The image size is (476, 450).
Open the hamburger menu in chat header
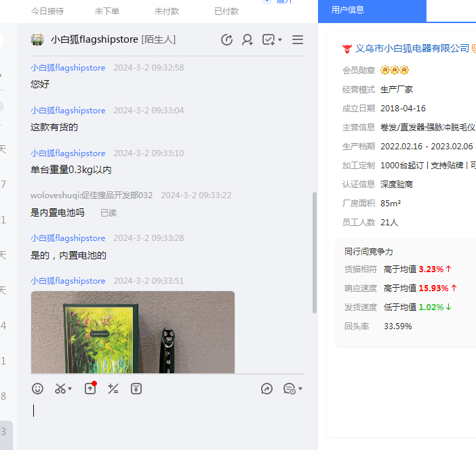(x=298, y=40)
